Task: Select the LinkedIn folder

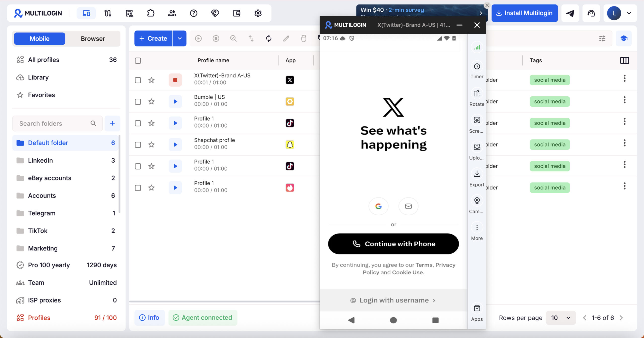Action: pyautogui.click(x=65, y=161)
